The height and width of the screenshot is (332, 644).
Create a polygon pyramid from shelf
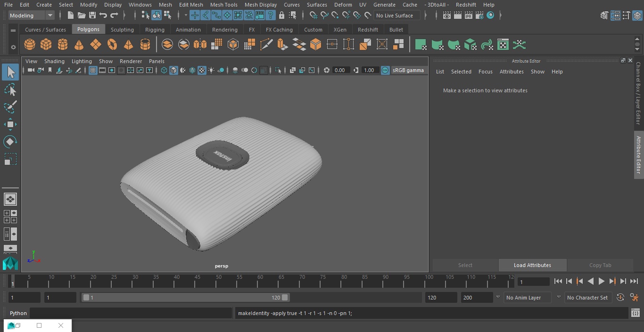pos(128,45)
